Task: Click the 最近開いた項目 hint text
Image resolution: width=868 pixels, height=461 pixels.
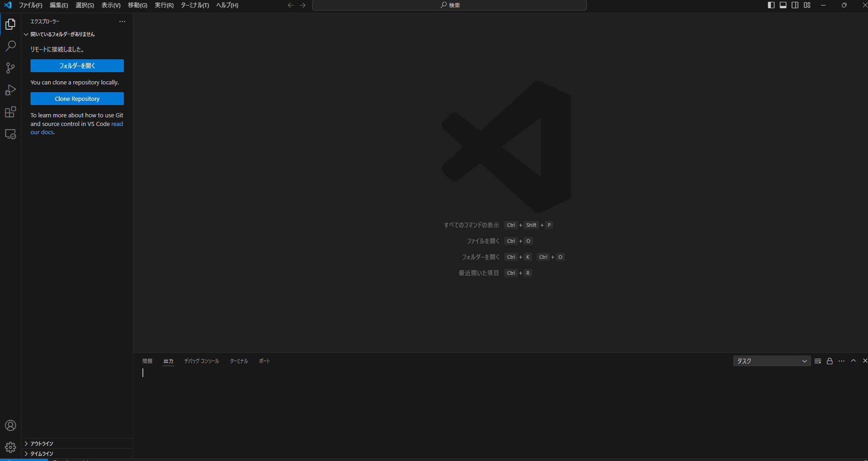Action: tap(479, 273)
